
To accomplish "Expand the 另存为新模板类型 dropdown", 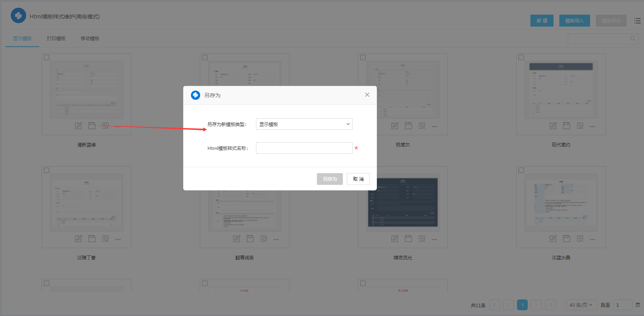I will (x=304, y=124).
